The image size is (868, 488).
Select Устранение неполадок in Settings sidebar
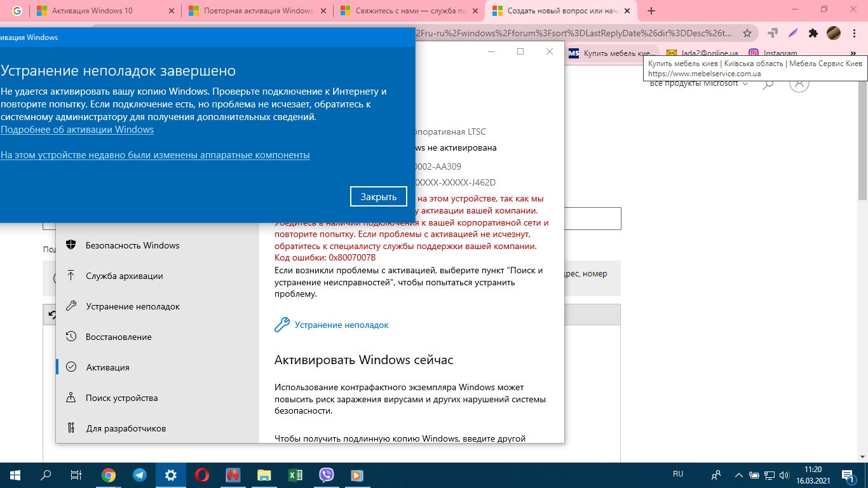[x=157, y=306]
